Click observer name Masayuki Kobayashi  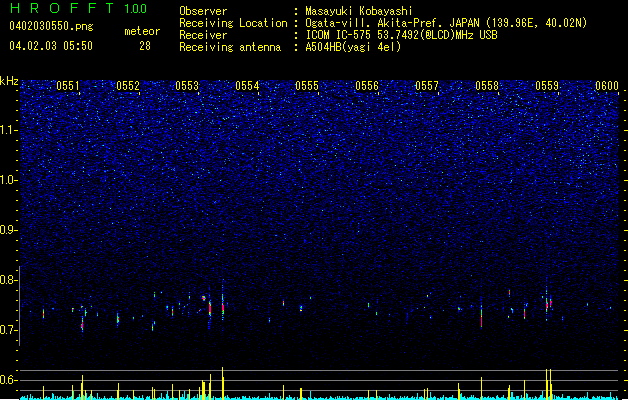(x=359, y=11)
